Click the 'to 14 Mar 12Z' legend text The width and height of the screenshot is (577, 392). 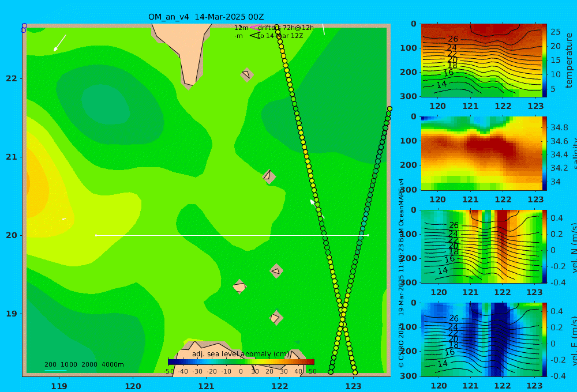click(280, 36)
